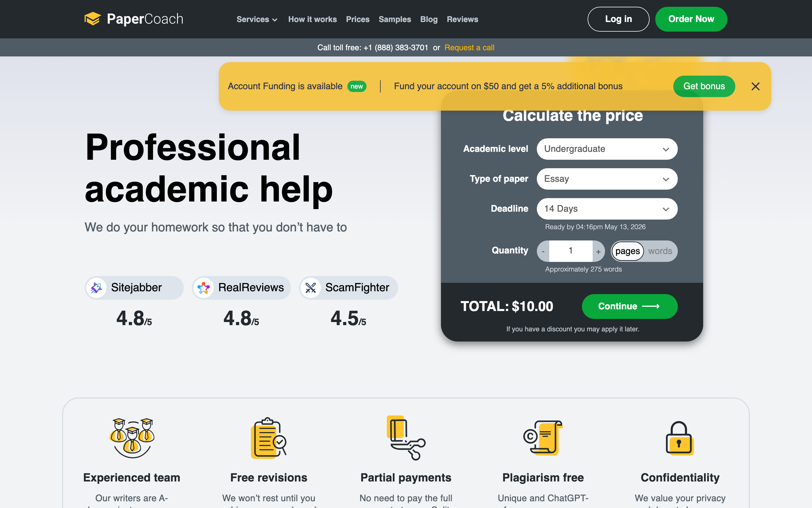This screenshot has width=812, height=508.
Task: Select the pages quantity unit
Action: (627, 251)
